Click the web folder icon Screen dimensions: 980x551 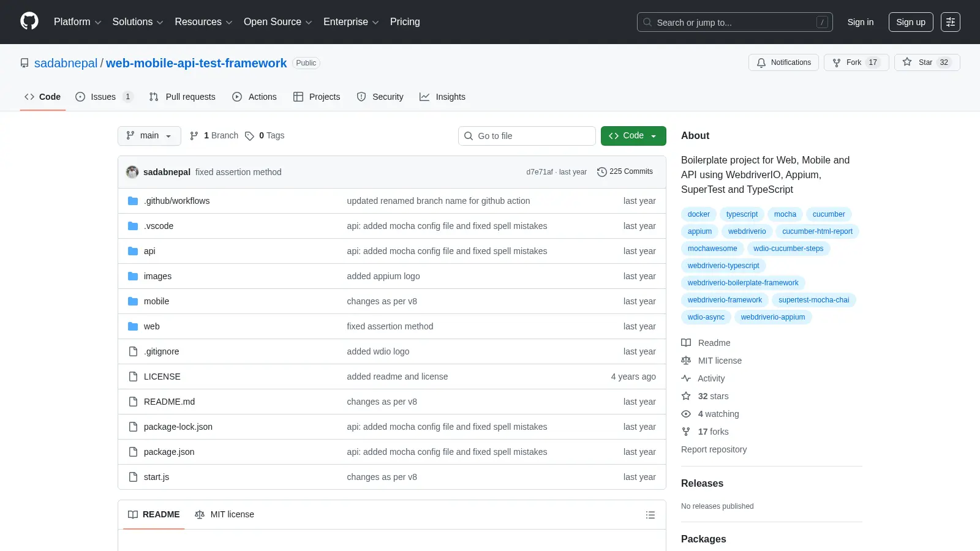coord(133,326)
